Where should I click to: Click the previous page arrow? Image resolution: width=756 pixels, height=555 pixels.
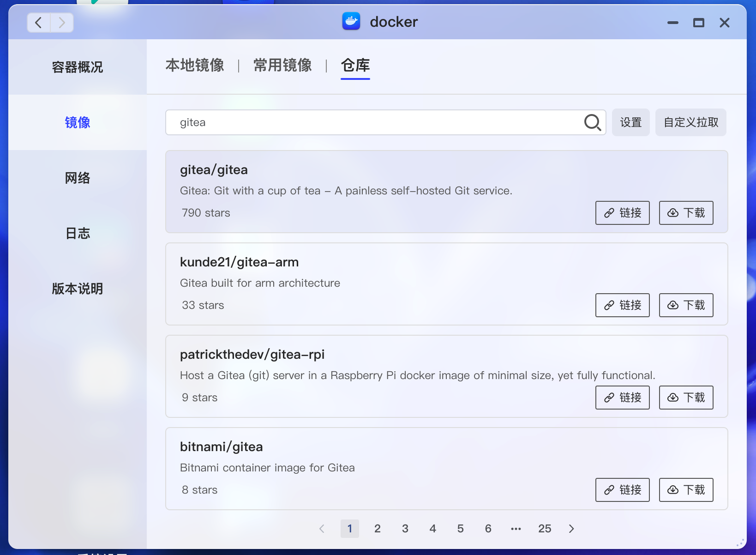[x=322, y=529]
